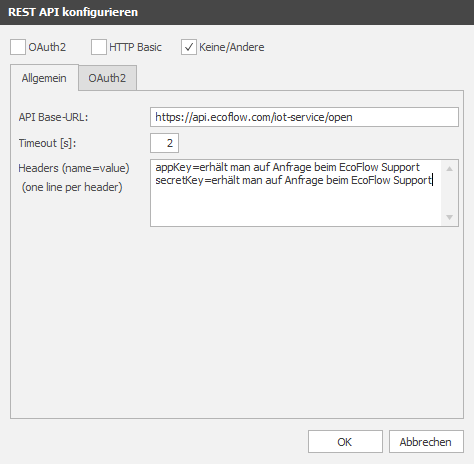Viewport: 474px width, 464px height.
Task: Click the Headers scrollbar down arrow
Action: [449, 217]
